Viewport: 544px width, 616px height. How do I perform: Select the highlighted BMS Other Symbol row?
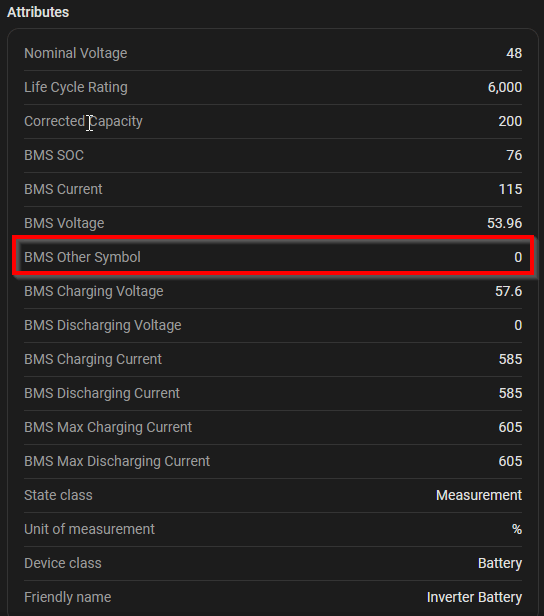(273, 255)
